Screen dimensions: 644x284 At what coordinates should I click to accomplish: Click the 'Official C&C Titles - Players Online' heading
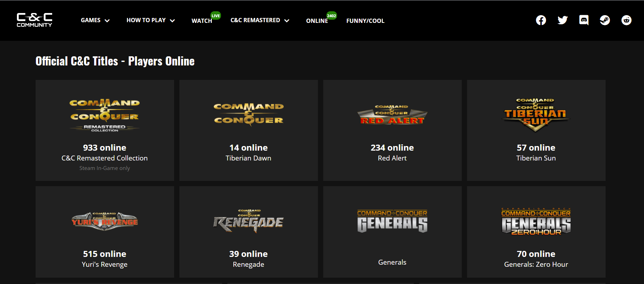[115, 61]
